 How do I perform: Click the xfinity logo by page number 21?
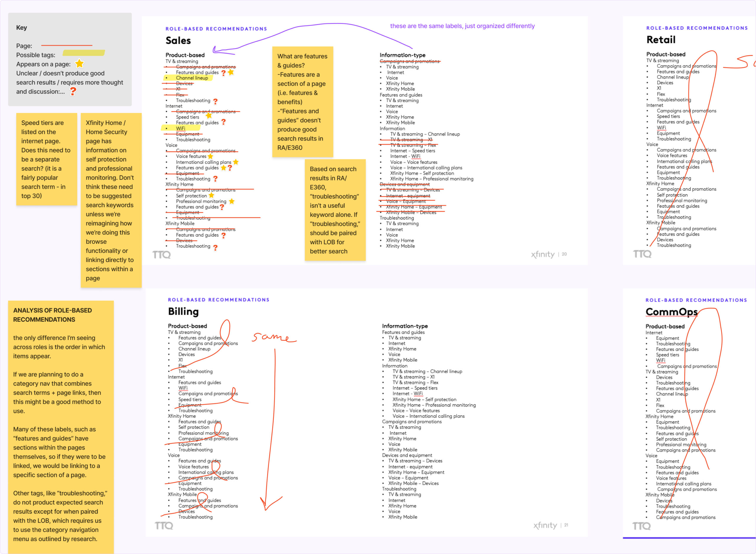545,525
